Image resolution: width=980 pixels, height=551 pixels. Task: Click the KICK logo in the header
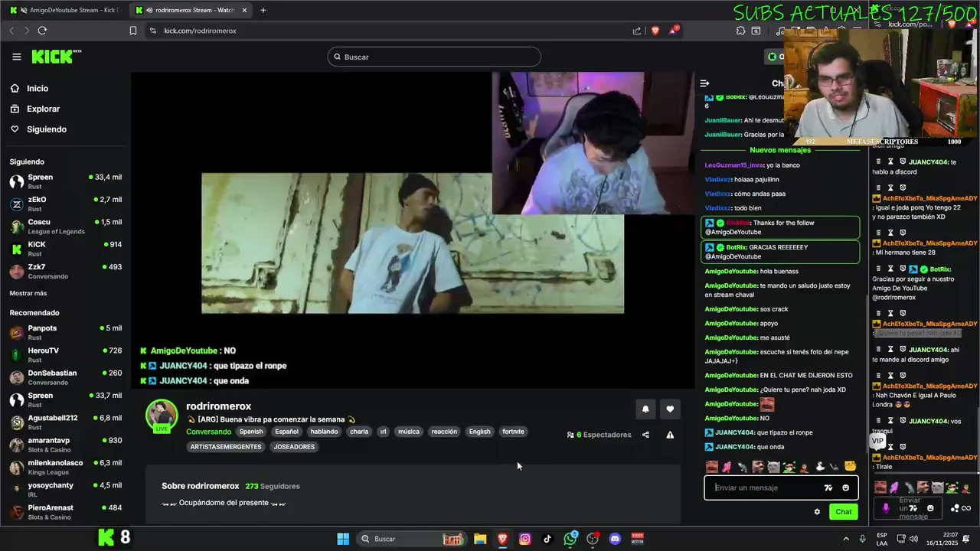point(56,57)
